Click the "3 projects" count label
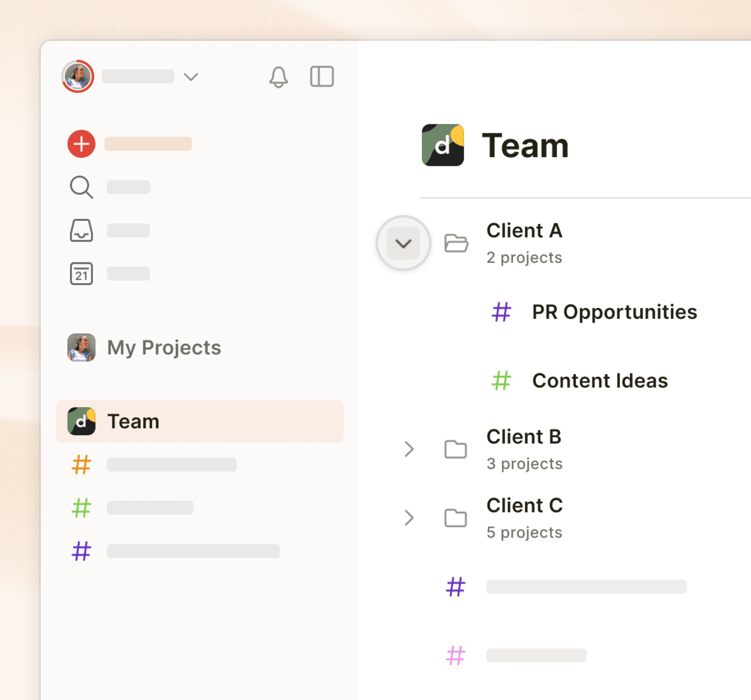 point(525,464)
